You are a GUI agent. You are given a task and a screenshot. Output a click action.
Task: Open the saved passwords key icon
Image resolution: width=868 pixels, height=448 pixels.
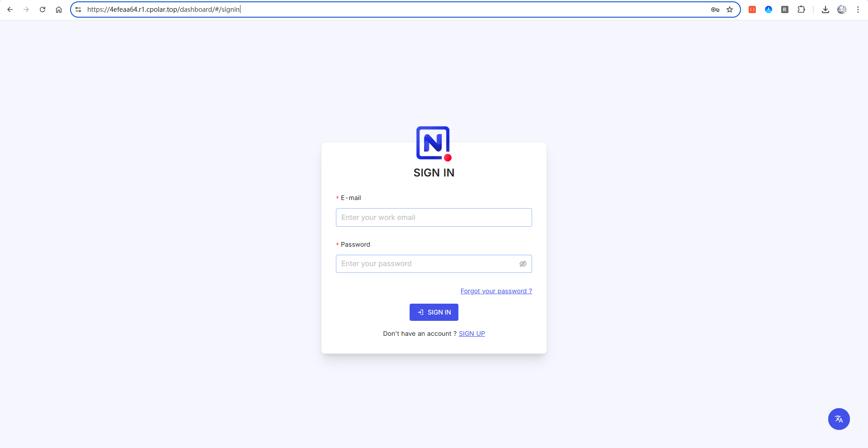(x=715, y=10)
